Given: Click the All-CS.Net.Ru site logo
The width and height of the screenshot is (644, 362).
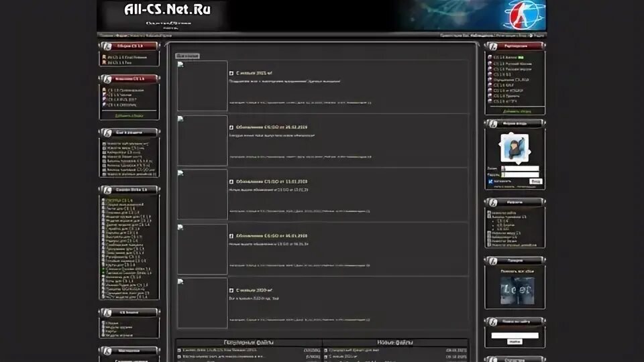Looking at the screenshot, I should pos(167,9).
